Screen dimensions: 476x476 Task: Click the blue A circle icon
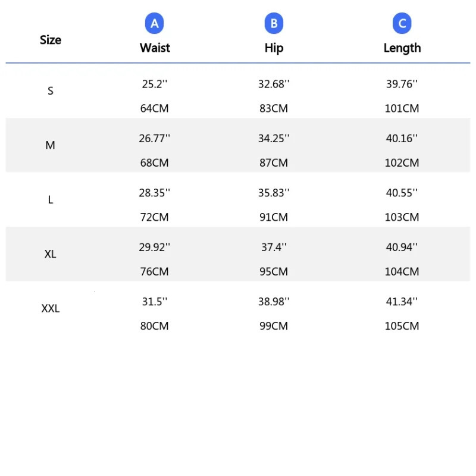pyautogui.click(x=155, y=24)
